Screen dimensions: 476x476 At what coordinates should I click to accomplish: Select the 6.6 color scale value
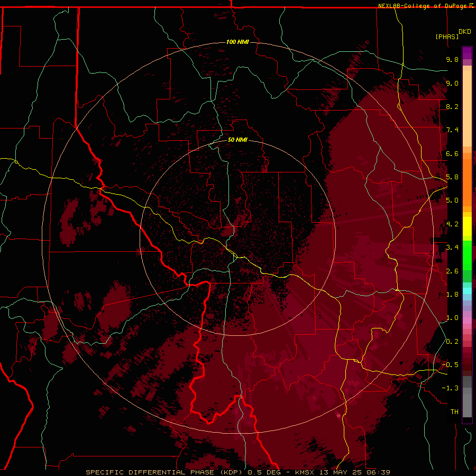pyautogui.click(x=452, y=153)
